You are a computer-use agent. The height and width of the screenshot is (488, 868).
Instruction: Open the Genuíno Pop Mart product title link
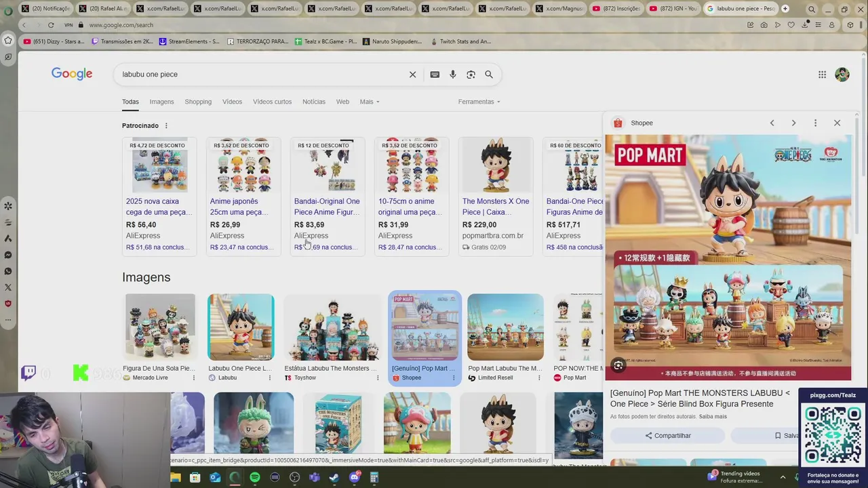click(x=700, y=399)
